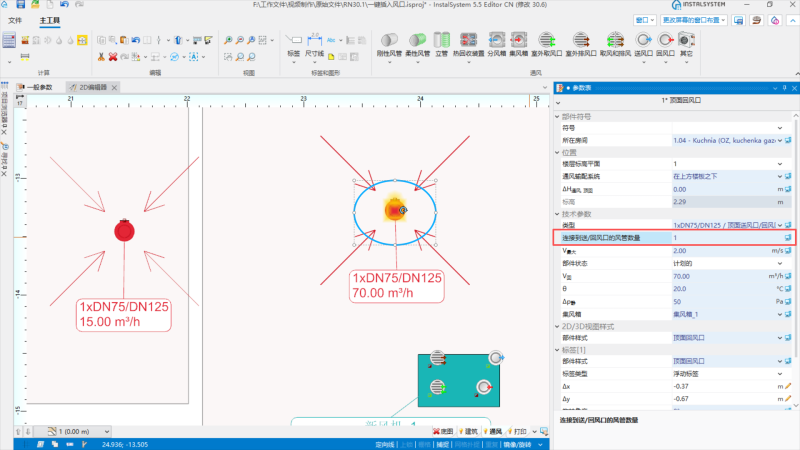Click the yellow note icon

331,57
